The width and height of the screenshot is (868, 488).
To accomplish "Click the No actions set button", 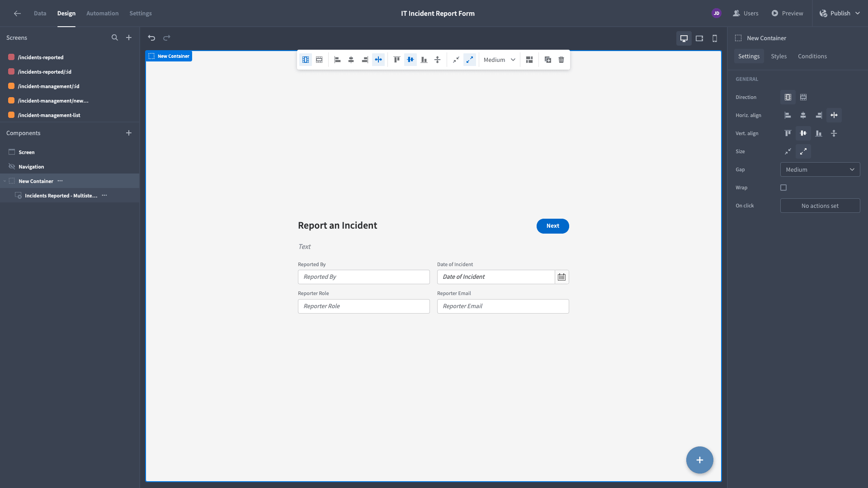I will 820,206.
